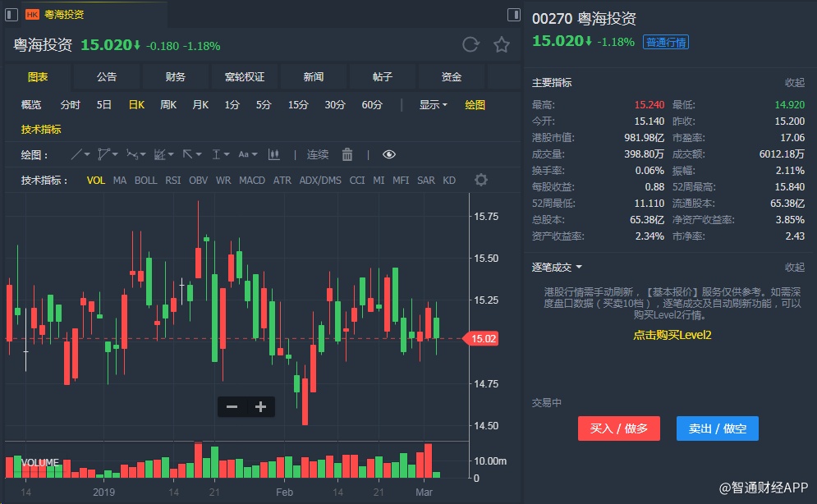The width and height of the screenshot is (817, 504).
Task: Select the 周K weekly chart period
Action: click(168, 104)
